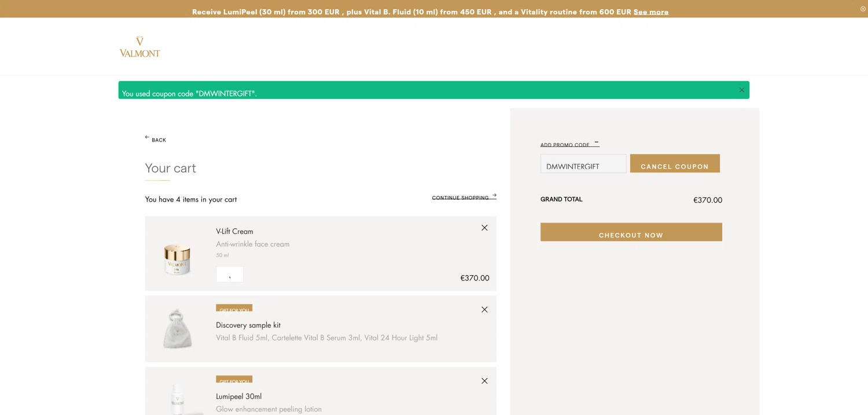Close the top promotional banner
Screen dimensions: 868x415
863,9
